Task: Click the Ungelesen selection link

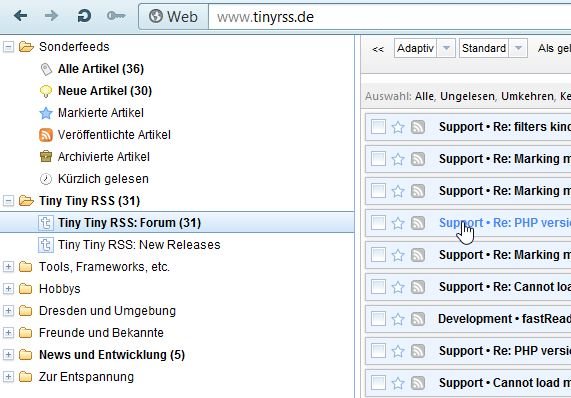Action: (x=467, y=96)
